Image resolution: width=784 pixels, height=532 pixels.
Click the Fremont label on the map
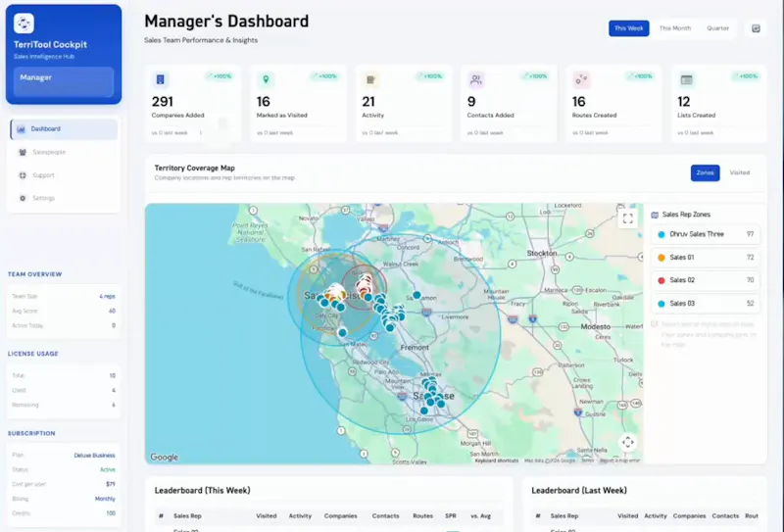coord(415,347)
